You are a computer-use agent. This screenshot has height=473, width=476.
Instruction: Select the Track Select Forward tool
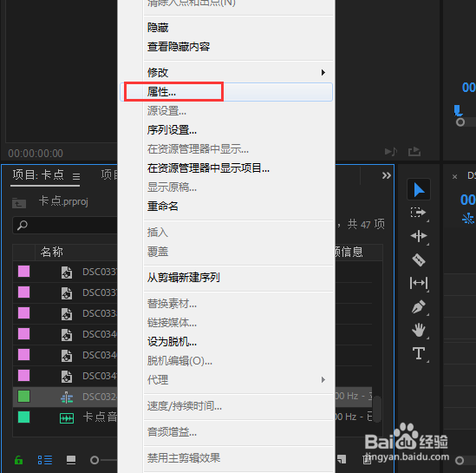pos(419,213)
